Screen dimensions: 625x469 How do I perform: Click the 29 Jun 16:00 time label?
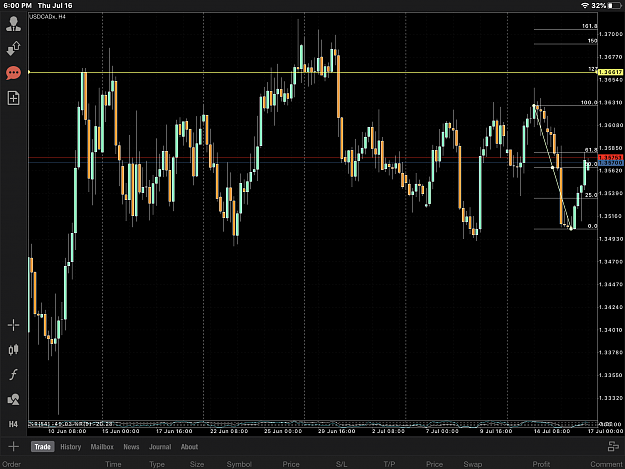click(337, 431)
